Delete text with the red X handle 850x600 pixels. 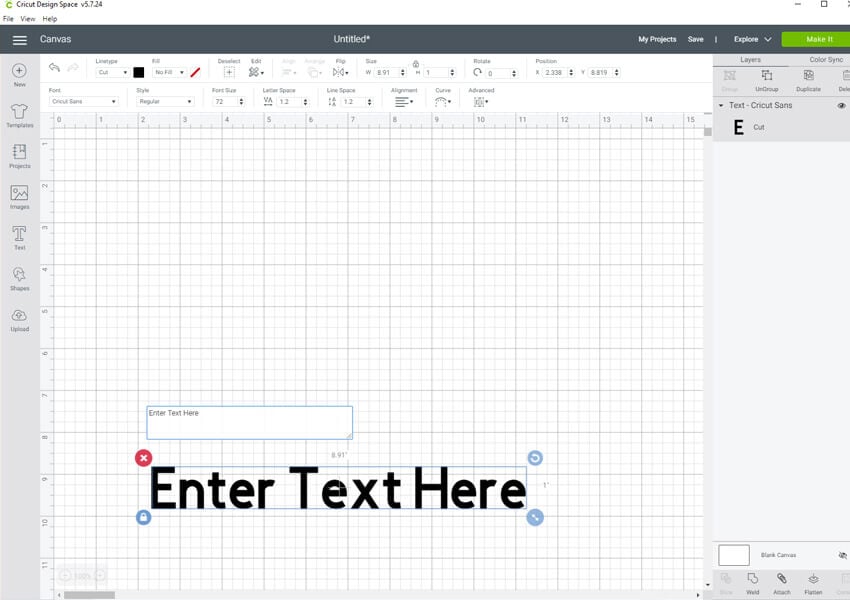144,458
